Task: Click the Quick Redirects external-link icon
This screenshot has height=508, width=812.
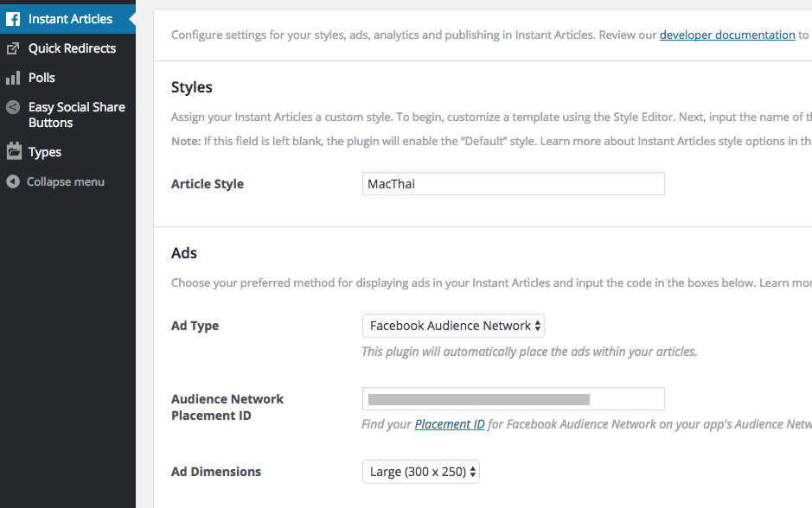Action: 13,48
